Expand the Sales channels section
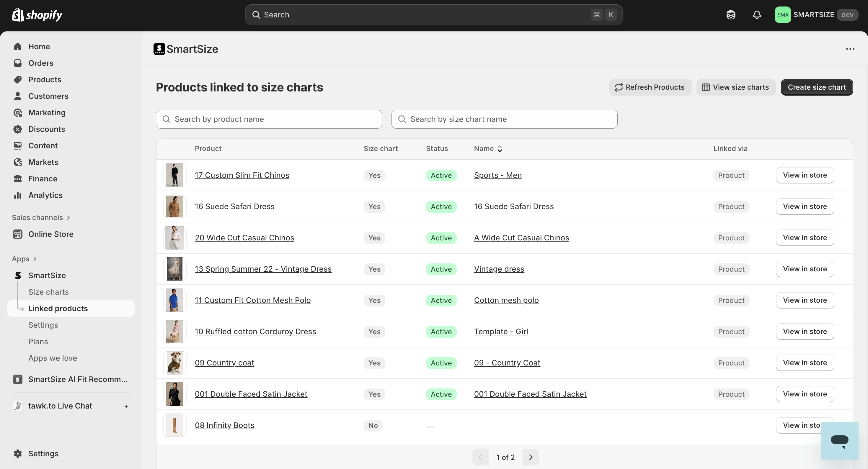Screen dimensions: 868x469 (x=40, y=217)
